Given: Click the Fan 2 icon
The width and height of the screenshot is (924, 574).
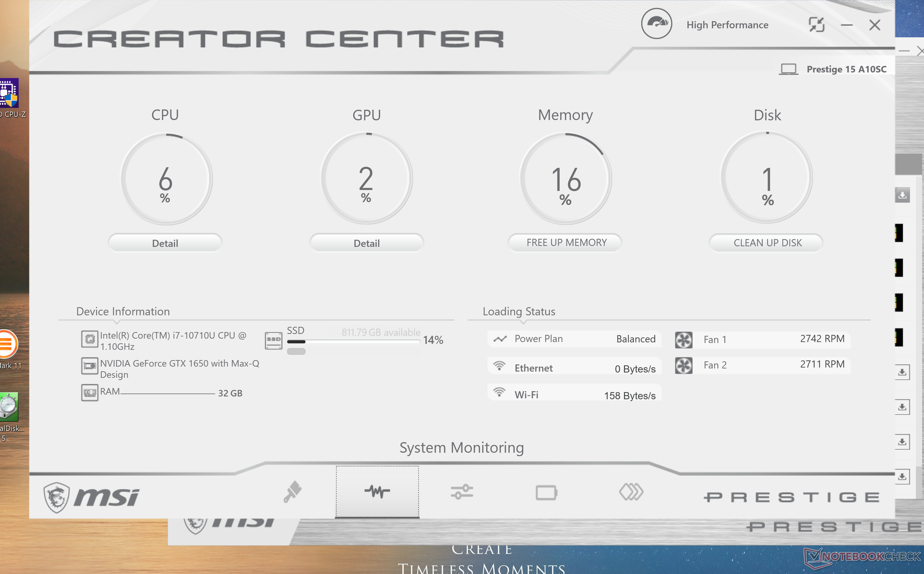Looking at the screenshot, I should (683, 365).
